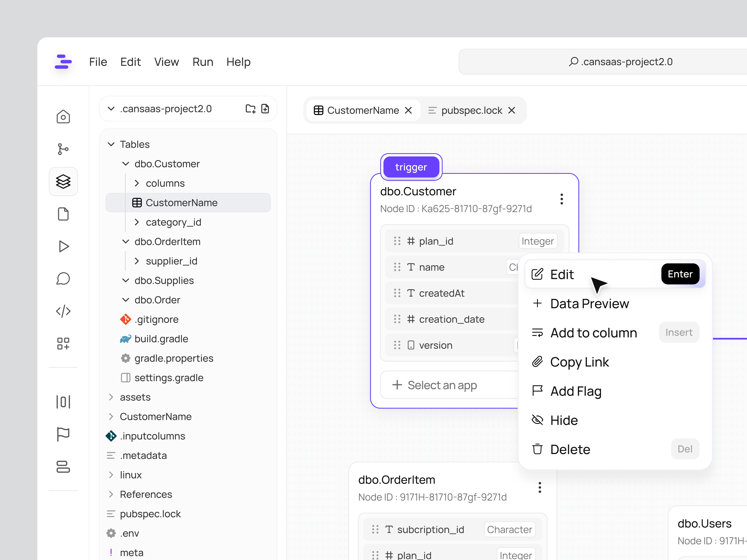Open the document panel in sidebar
This screenshot has width=747, height=560.
[63, 214]
